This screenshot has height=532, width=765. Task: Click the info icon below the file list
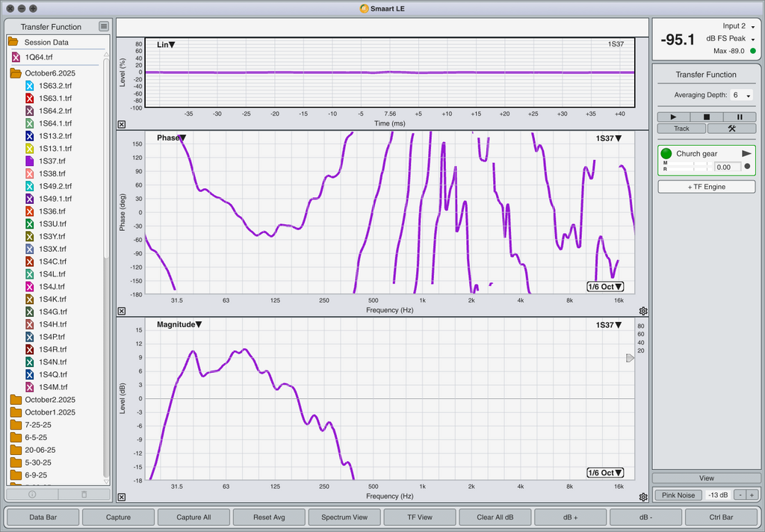click(32, 494)
